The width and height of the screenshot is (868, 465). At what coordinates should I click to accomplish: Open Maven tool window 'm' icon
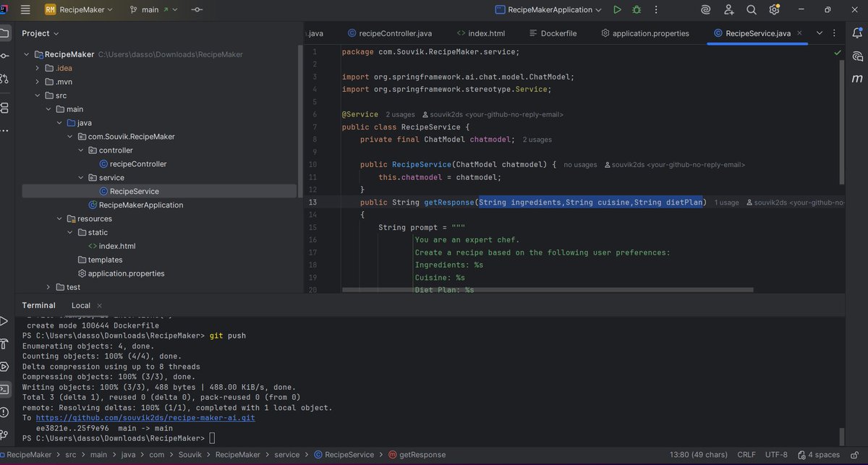tap(858, 78)
